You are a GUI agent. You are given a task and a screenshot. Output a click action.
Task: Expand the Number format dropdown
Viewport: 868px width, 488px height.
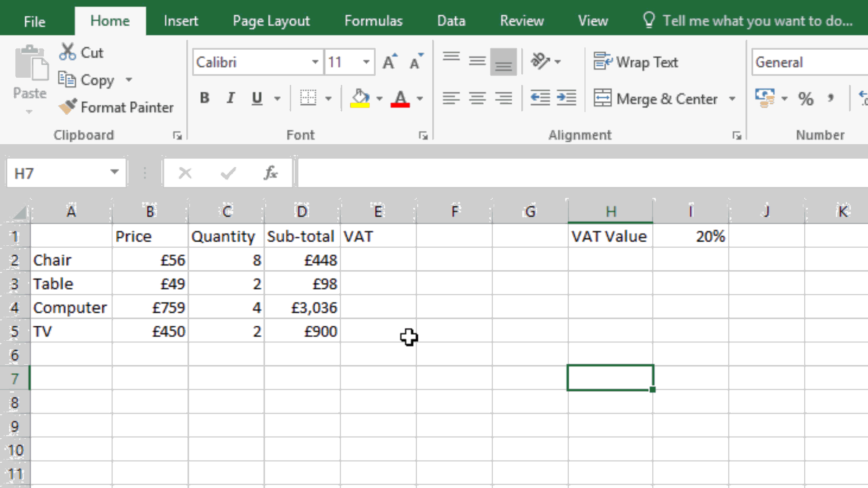[x=864, y=62]
